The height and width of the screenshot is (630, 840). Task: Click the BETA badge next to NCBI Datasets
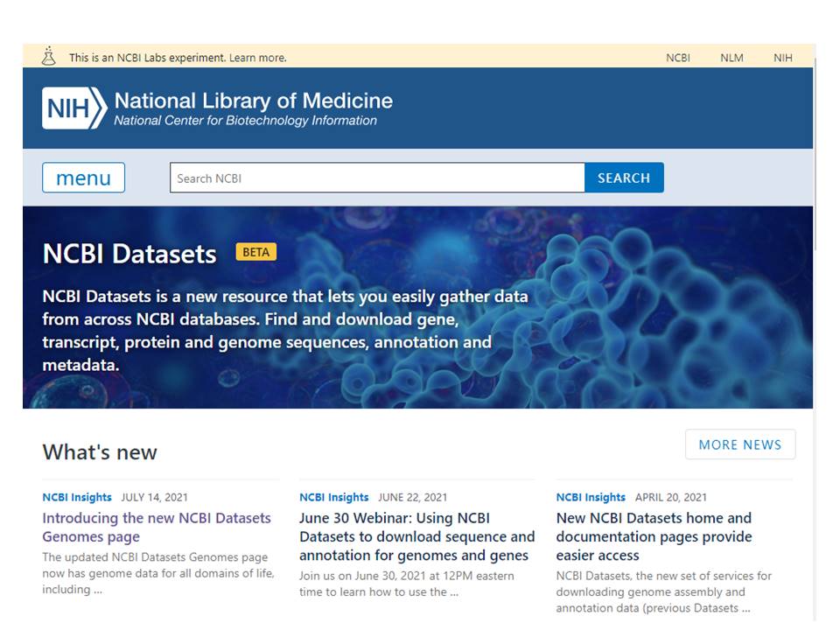[x=255, y=252]
